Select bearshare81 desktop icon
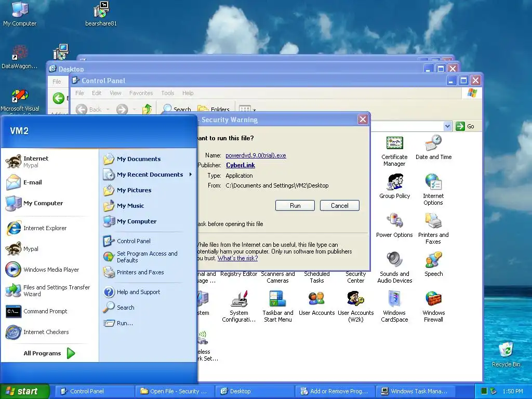Image resolution: width=532 pixels, height=399 pixels. [101, 14]
